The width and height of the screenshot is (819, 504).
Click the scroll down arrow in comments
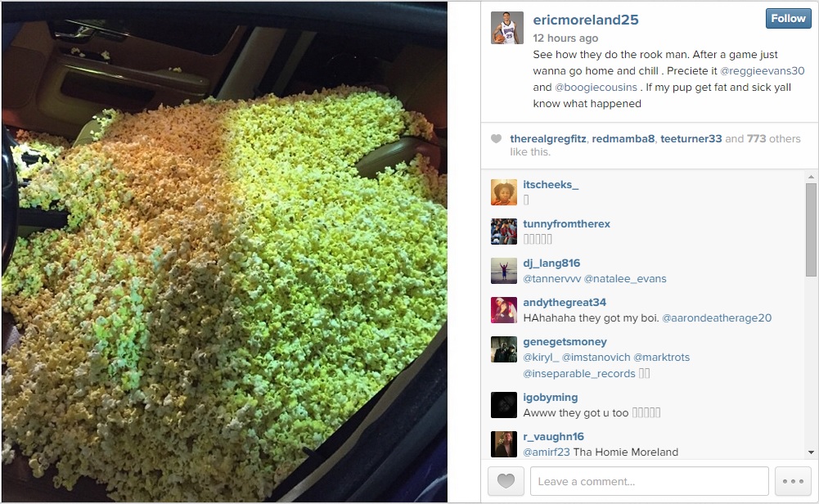coord(811,452)
